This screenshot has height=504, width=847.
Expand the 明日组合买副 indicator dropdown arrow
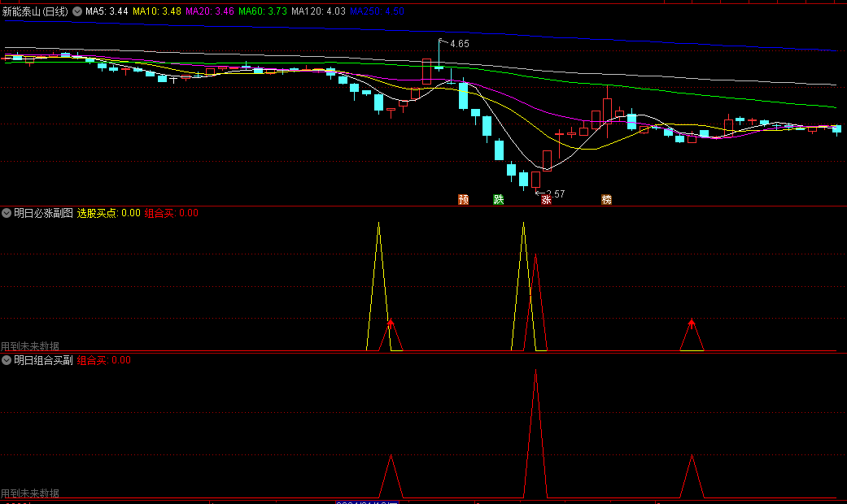[7, 360]
